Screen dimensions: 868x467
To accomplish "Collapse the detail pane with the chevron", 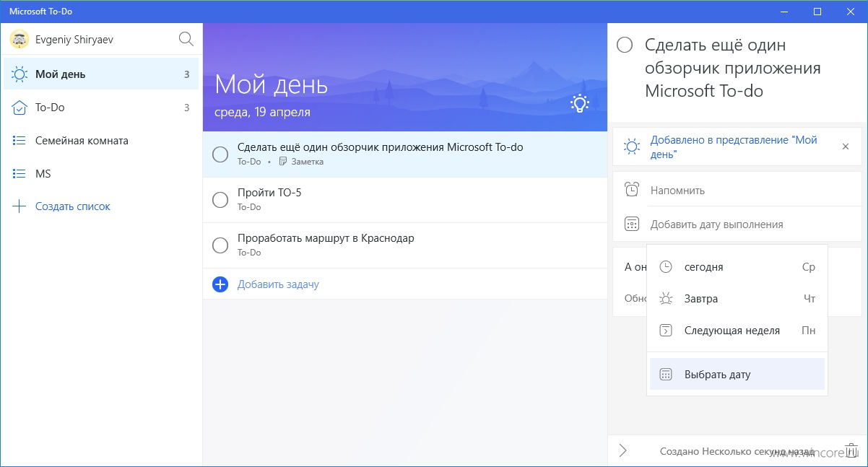I will 623,451.
